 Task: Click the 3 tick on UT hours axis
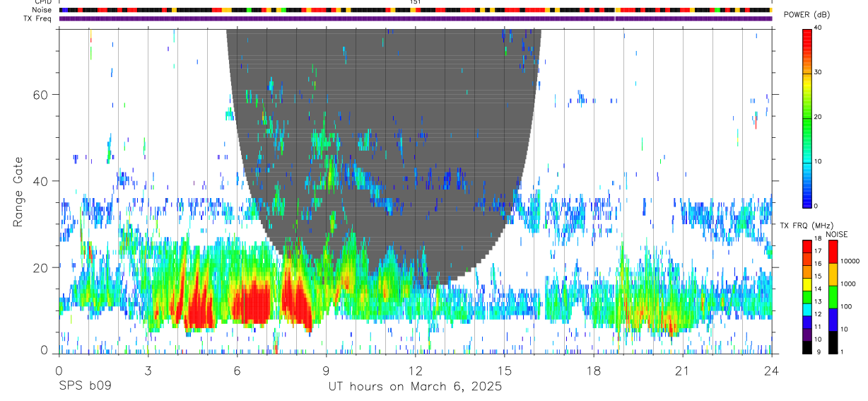point(148,370)
